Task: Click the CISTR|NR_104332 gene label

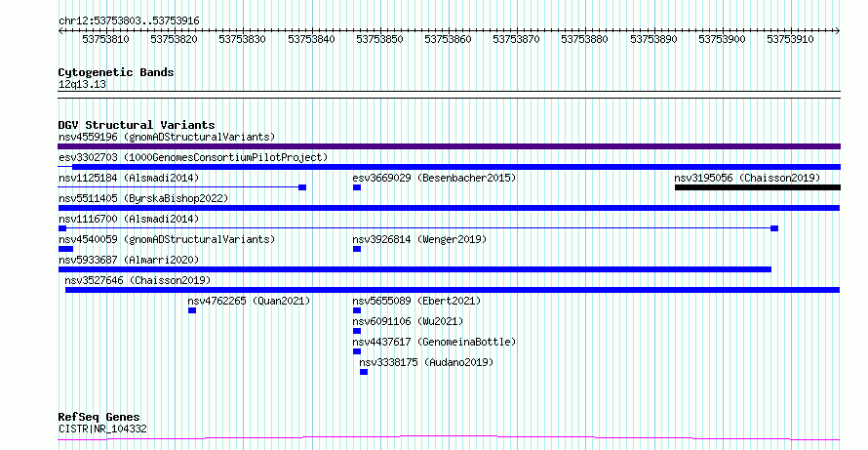Action: (x=102, y=429)
